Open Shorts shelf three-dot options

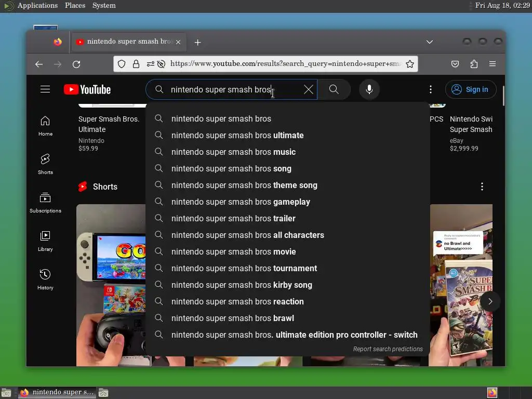pos(482,187)
